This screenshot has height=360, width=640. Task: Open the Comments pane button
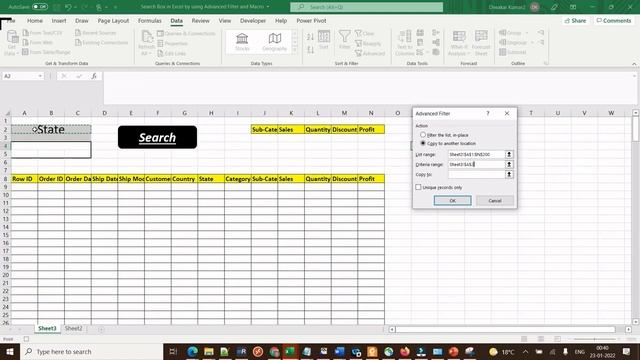click(614, 20)
